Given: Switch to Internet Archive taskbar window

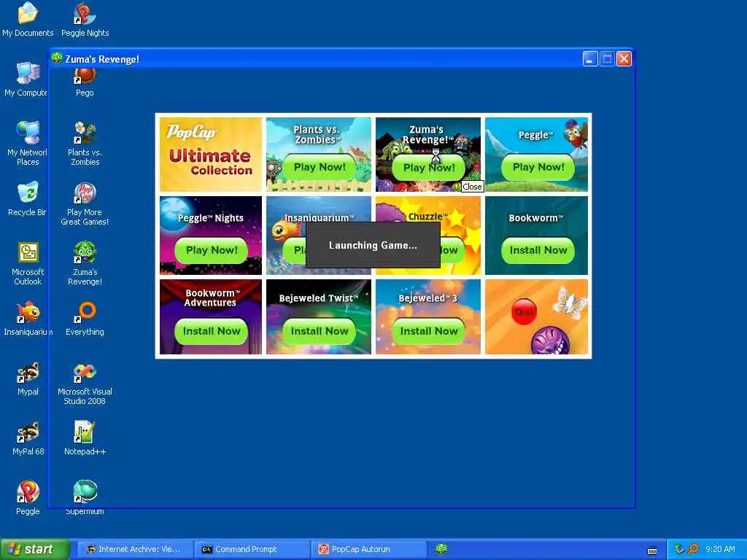Looking at the screenshot, I should pos(135,550).
